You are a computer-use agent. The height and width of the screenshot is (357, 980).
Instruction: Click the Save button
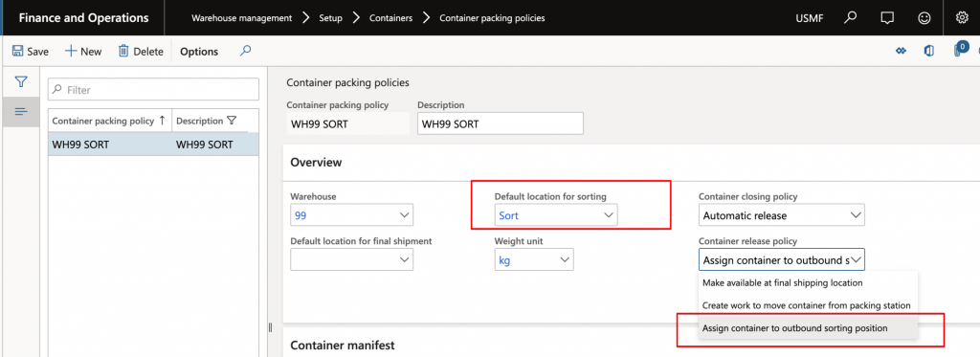(30, 52)
